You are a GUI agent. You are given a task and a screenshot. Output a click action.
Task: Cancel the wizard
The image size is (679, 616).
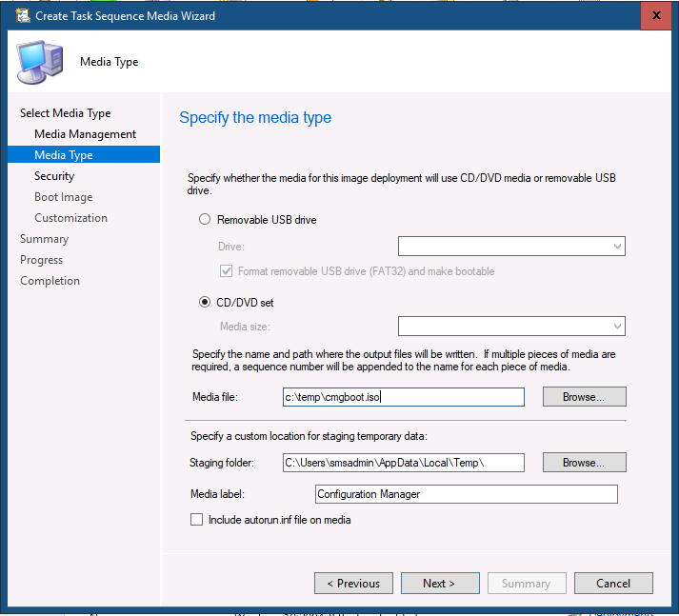point(613,583)
